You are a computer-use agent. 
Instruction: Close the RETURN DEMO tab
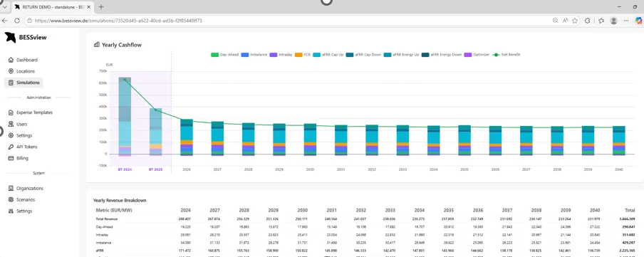coord(88,7)
